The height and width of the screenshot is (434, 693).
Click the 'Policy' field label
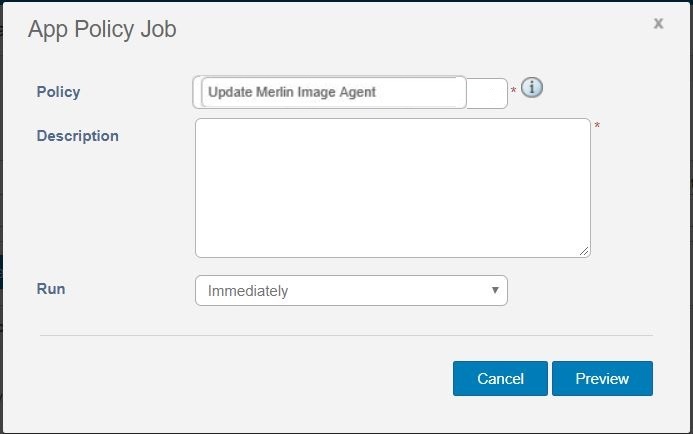(x=58, y=92)
